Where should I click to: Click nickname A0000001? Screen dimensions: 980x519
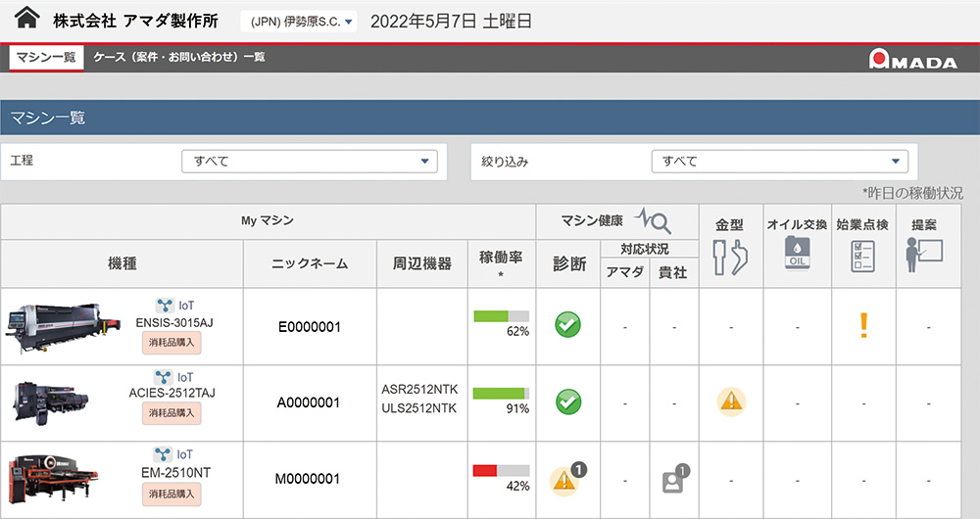(309, 402)
